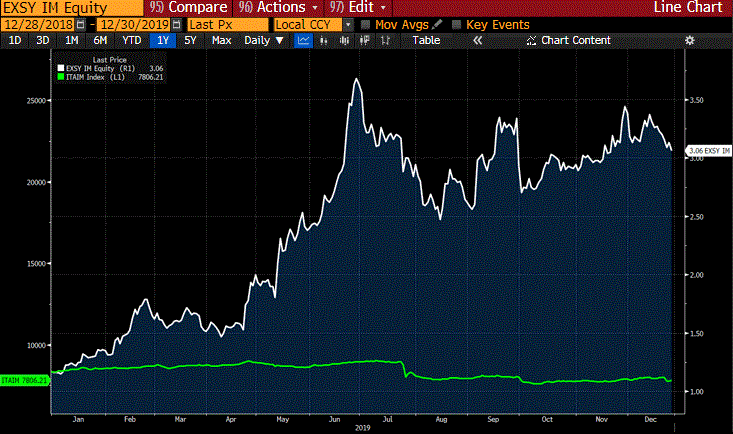This screenshot has height=434, width=733.
Task: Click Chart Content icon button
Action: click(x=531, y=41)
